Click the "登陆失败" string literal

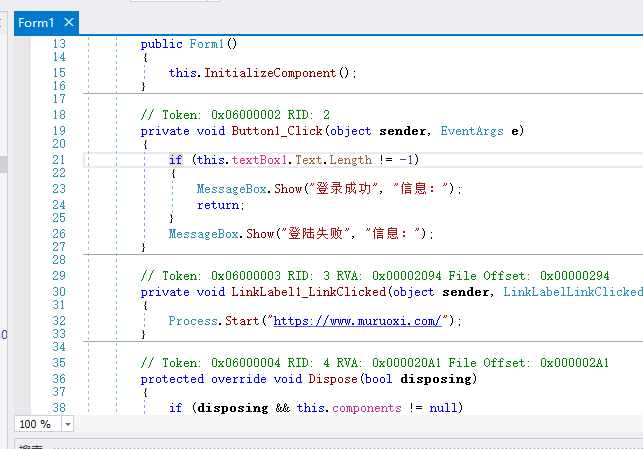(315, 234)
